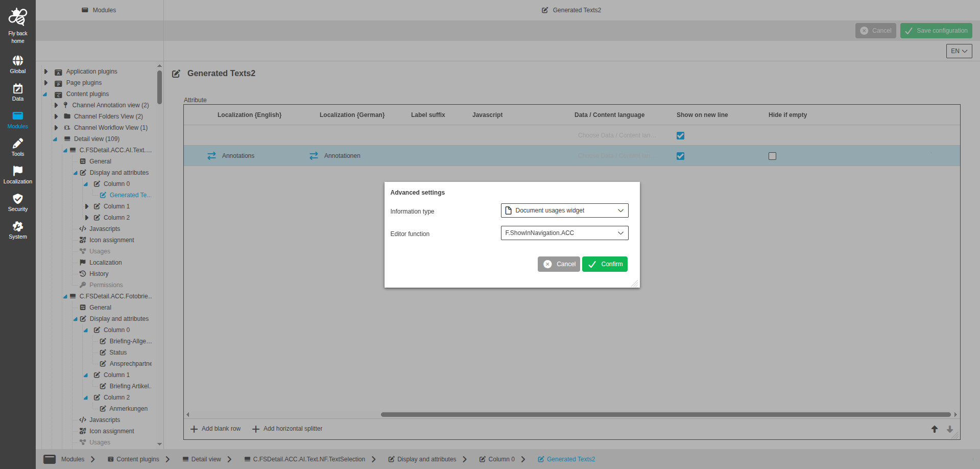
Task: Click move row down arrow icon
Action: [x=950, y=429]
